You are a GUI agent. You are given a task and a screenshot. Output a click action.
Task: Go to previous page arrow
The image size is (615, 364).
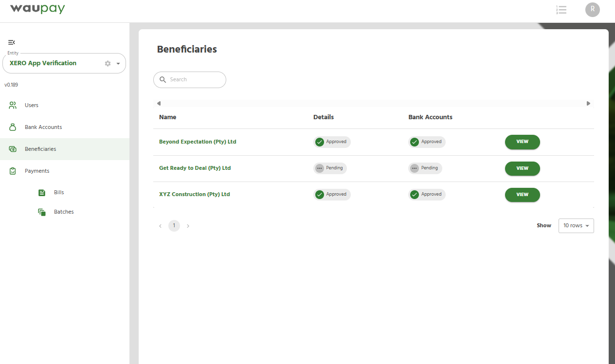[x=160, y=226]
